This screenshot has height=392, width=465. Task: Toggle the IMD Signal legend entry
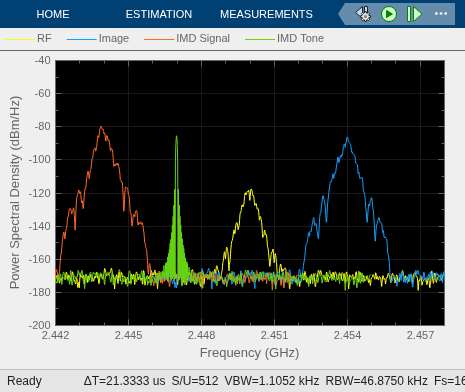click(187, 38)
